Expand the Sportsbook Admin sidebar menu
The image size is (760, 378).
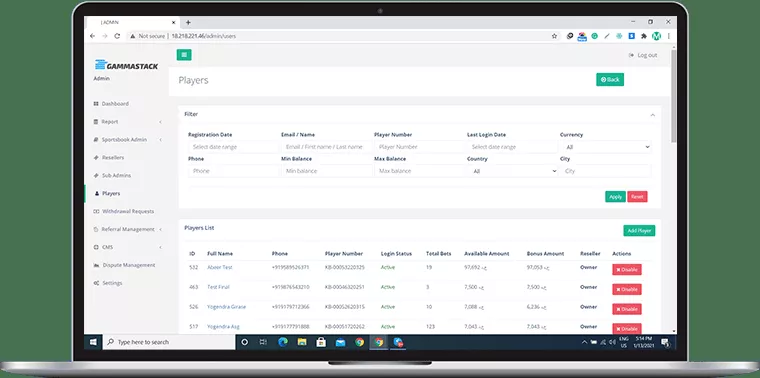coord(127,140)
